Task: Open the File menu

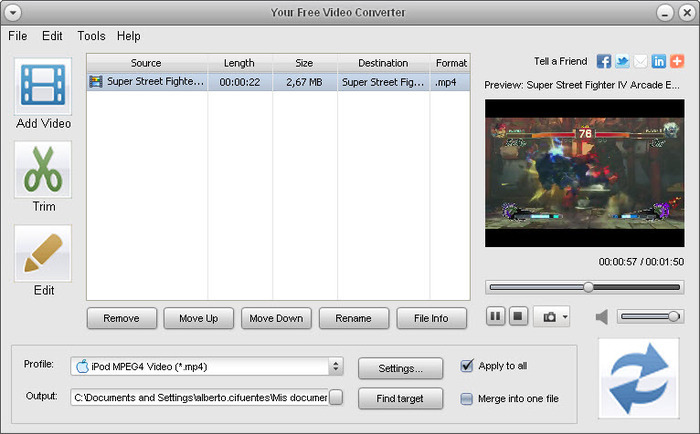Action: click(x=18, y=36)
